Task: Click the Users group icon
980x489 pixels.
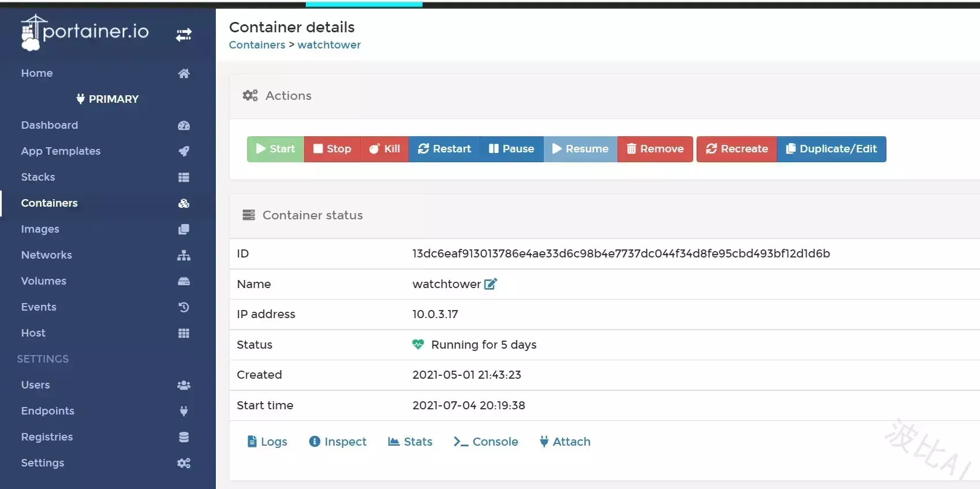Action: pyautogui.click(x=184, y=385)
